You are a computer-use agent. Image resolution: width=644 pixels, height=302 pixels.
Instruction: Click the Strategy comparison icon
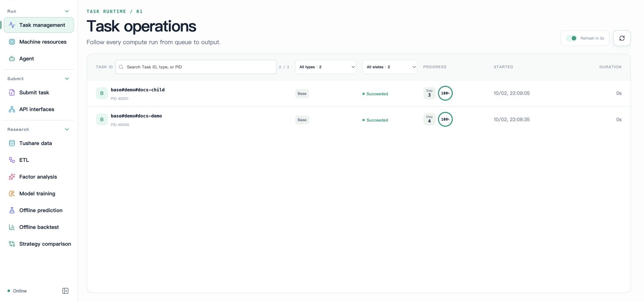[x=12, y=244]
